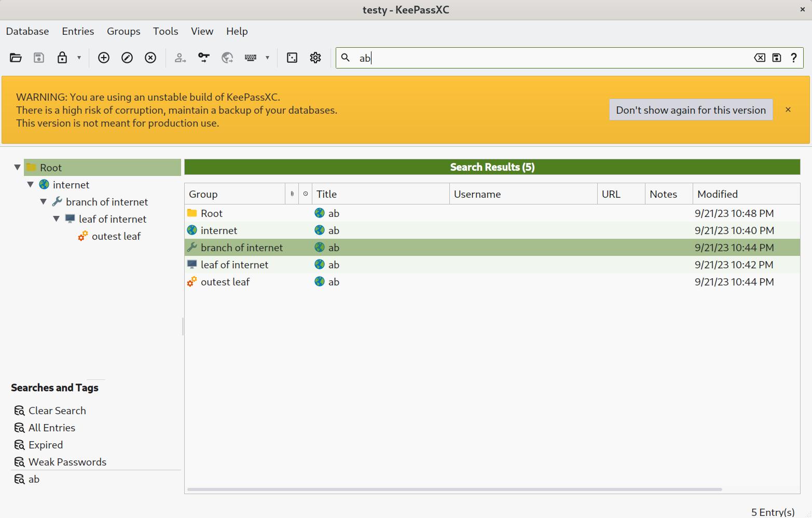The image size is (812, 518).
Task: Delete entry using the circled X toolbar icon
Action: 150,58
